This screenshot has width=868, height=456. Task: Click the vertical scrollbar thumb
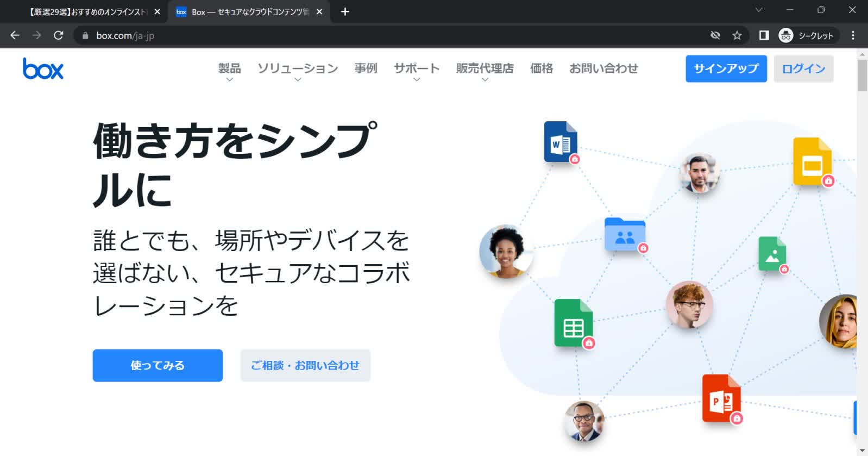[862, 75]
